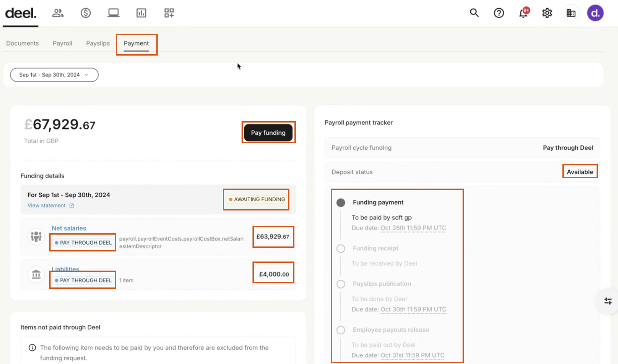This screenshot has width=618, height=364.
Task: Click the search magnifier icon
Action: (474, 13)
